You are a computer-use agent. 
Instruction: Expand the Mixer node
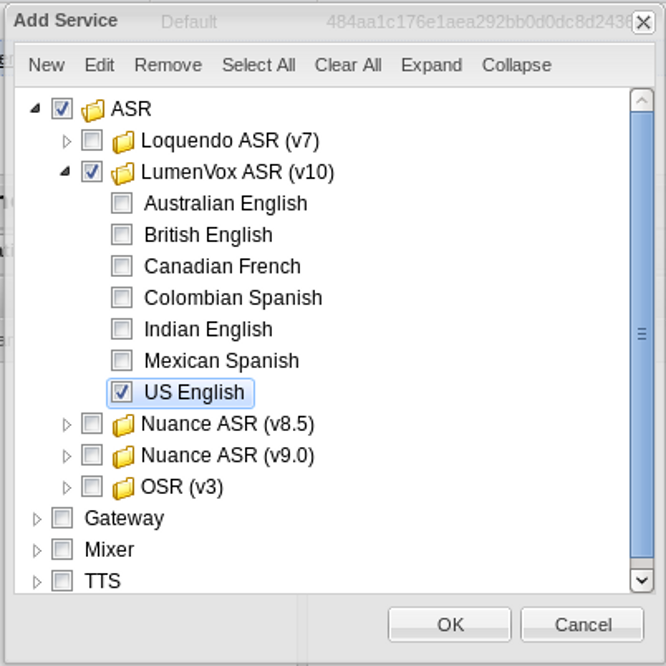tap(37, 550)
